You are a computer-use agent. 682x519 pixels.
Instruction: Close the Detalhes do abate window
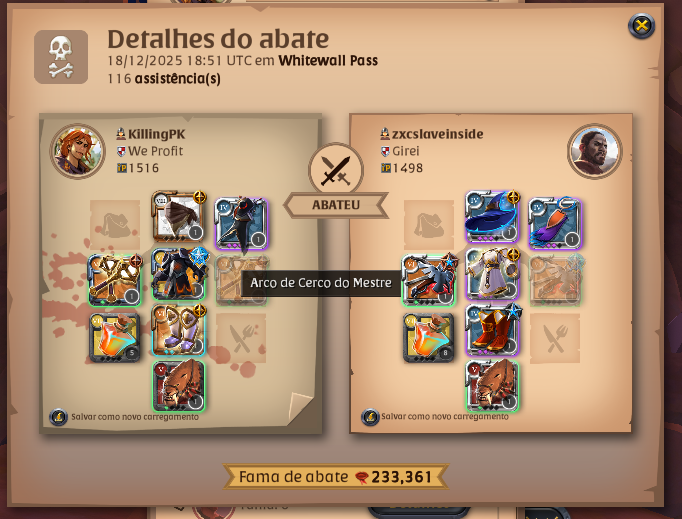642,26
